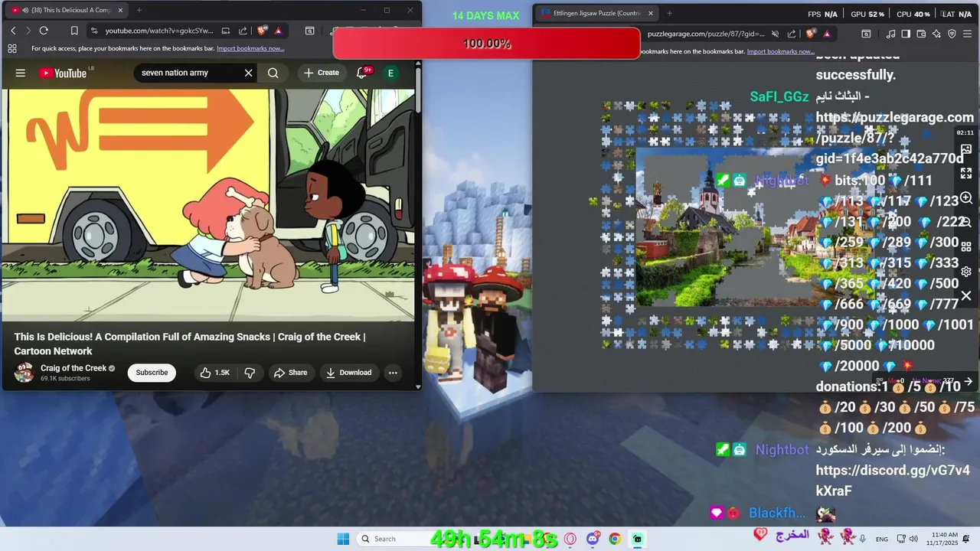This screenshot has width=980, height=551.
Task: Open the Brave playlist music note icon
Action: [x=890, y=34]
